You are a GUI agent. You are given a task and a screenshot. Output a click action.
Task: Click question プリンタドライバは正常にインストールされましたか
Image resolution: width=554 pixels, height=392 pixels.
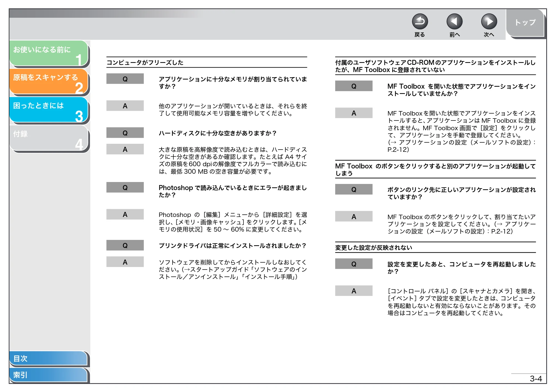(233, 246)
